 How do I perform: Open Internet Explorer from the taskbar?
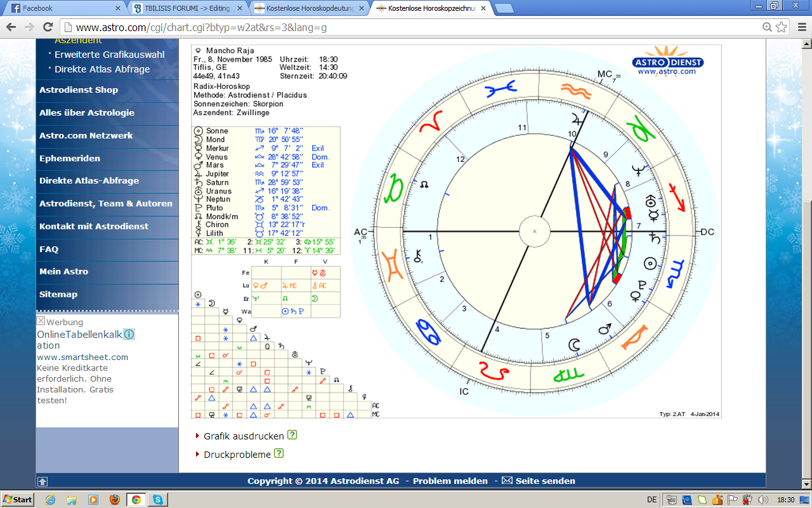point(51,500)
